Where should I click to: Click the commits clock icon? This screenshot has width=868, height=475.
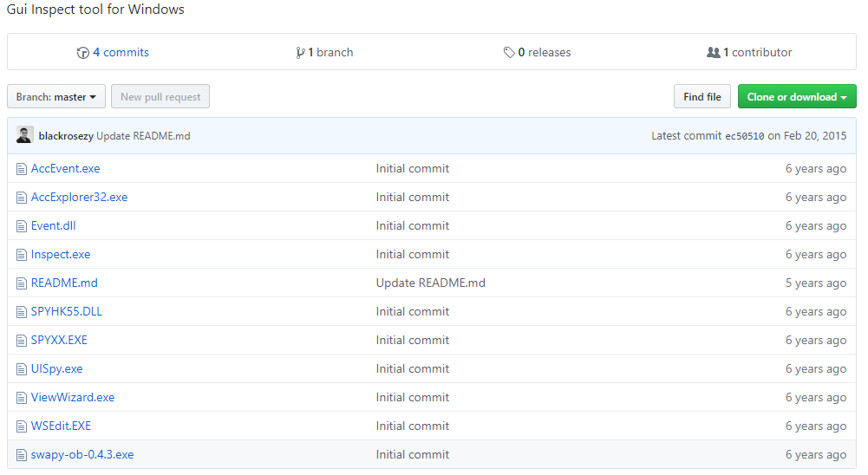point(83,53)
